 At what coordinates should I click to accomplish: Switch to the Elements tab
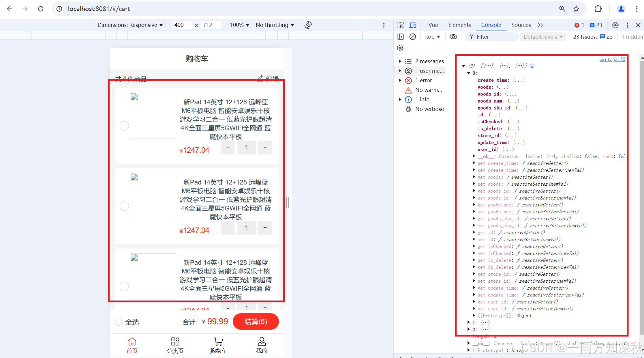(x=459, y=25)
